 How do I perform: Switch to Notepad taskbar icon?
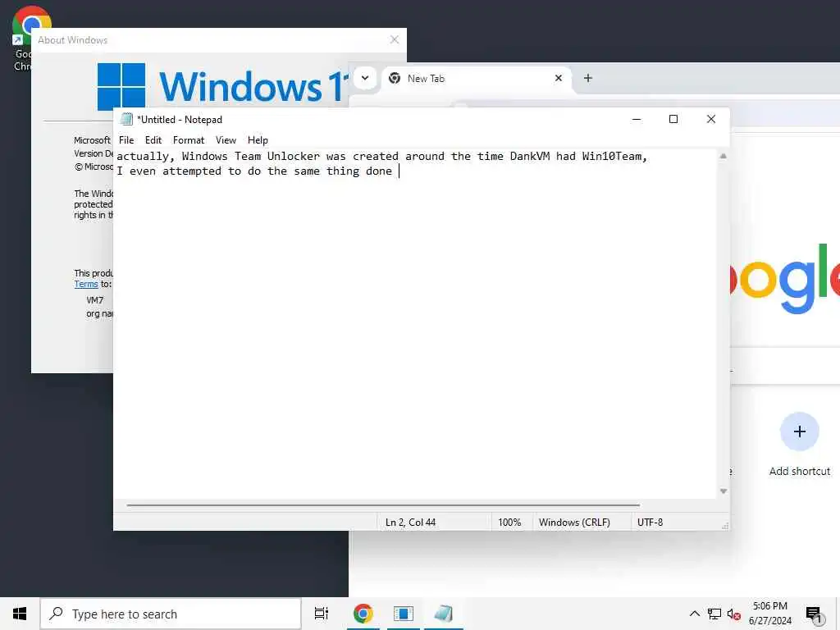coord(443,614)
